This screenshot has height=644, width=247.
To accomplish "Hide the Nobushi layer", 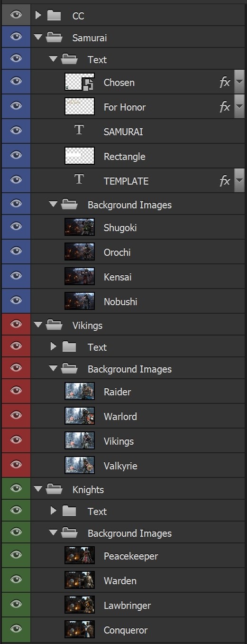I will pos(16,301).
